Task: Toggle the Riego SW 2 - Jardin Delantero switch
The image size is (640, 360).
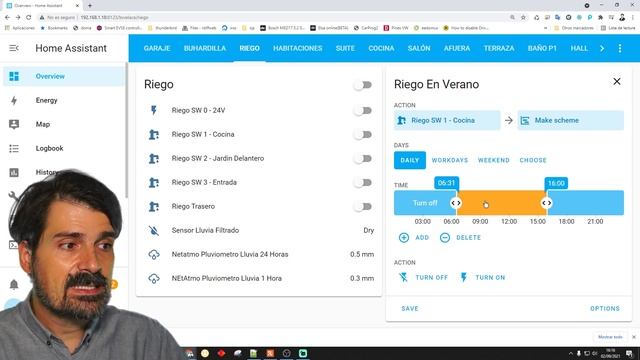Action: (363, 158)
